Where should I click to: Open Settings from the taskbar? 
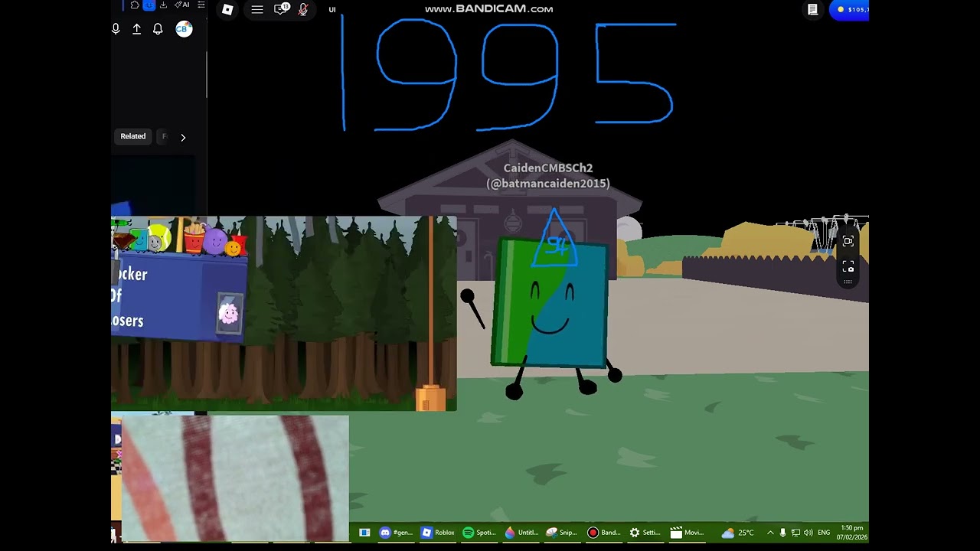click(x=645, y=533)
